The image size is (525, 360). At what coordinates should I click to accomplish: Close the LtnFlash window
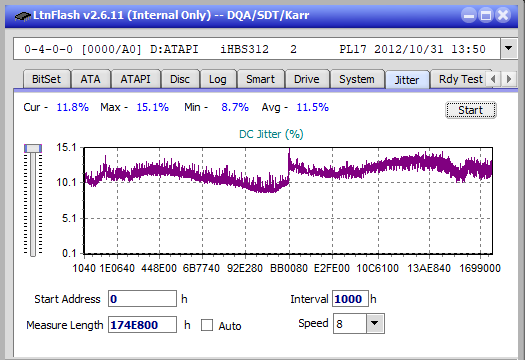503,15
